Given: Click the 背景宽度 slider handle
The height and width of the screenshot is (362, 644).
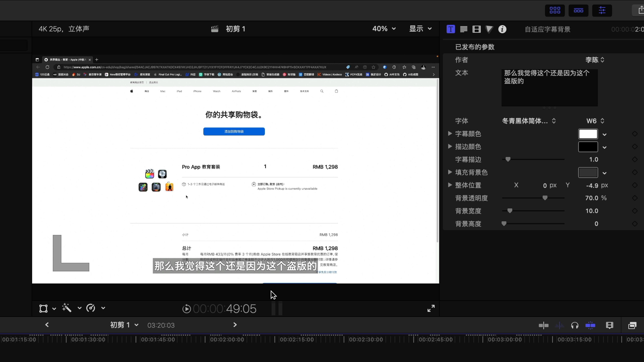Looking at the screenshot, I should coord(510,211).
